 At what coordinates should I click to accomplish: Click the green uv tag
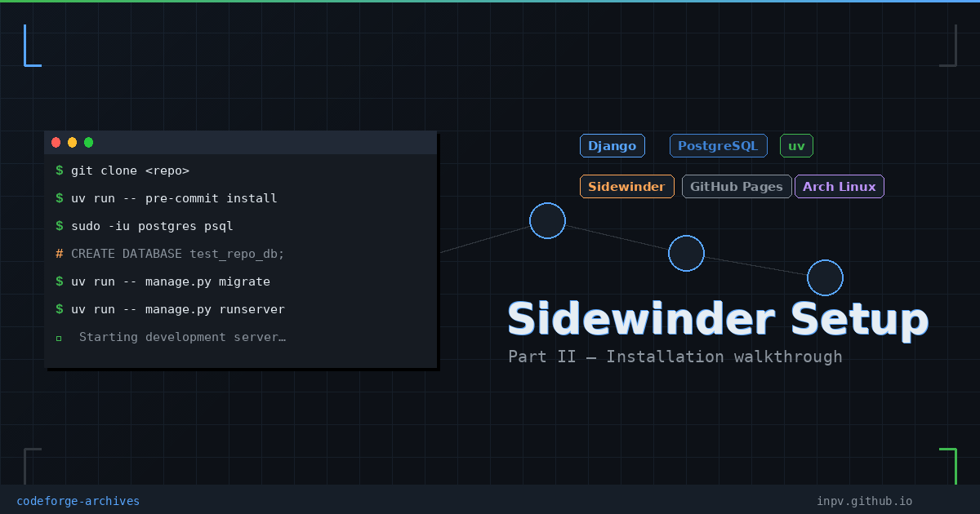796,146
